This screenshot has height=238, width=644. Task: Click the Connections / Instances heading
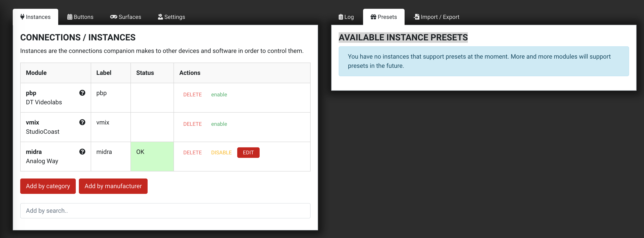(x=78, y=38)
